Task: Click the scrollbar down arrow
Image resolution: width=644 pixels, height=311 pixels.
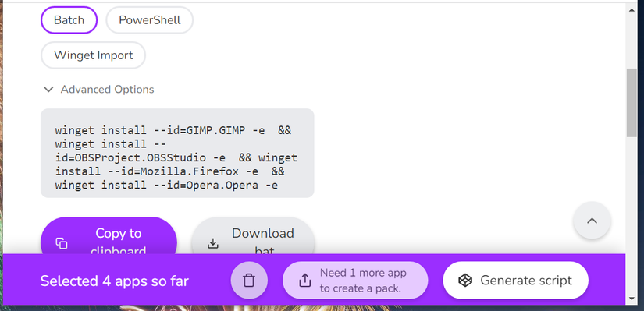Action: click(632, 299)
